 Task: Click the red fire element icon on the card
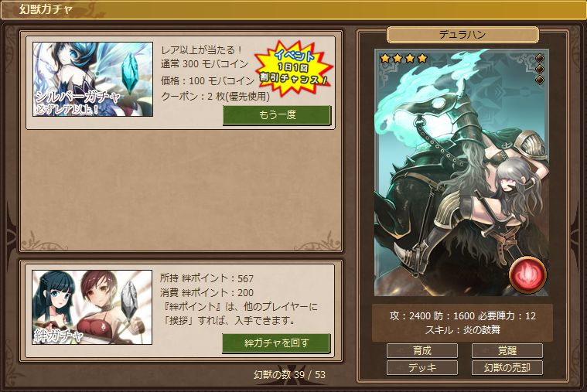pos(528,274)
